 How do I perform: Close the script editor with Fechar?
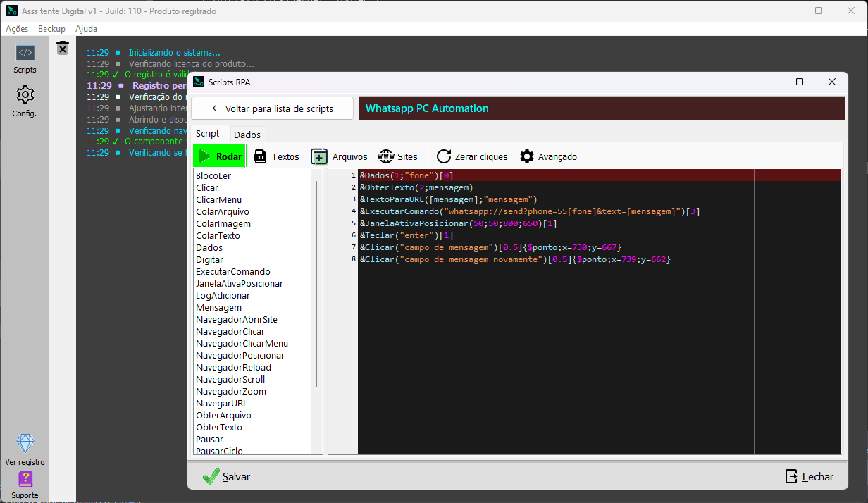coord(809,476)
